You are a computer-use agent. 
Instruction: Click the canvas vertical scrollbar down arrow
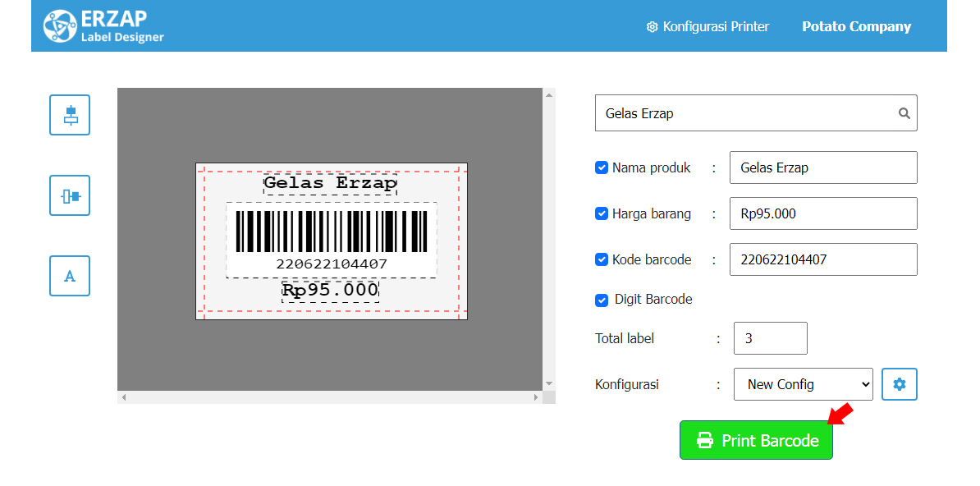549,383
